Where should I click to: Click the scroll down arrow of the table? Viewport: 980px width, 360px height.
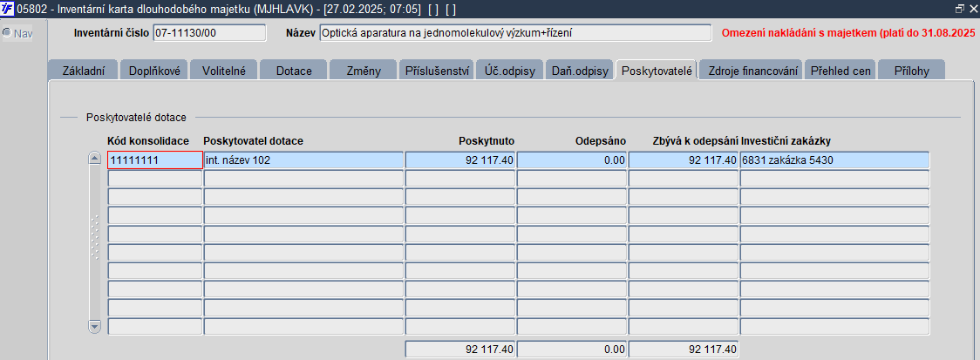click(95, 326)
